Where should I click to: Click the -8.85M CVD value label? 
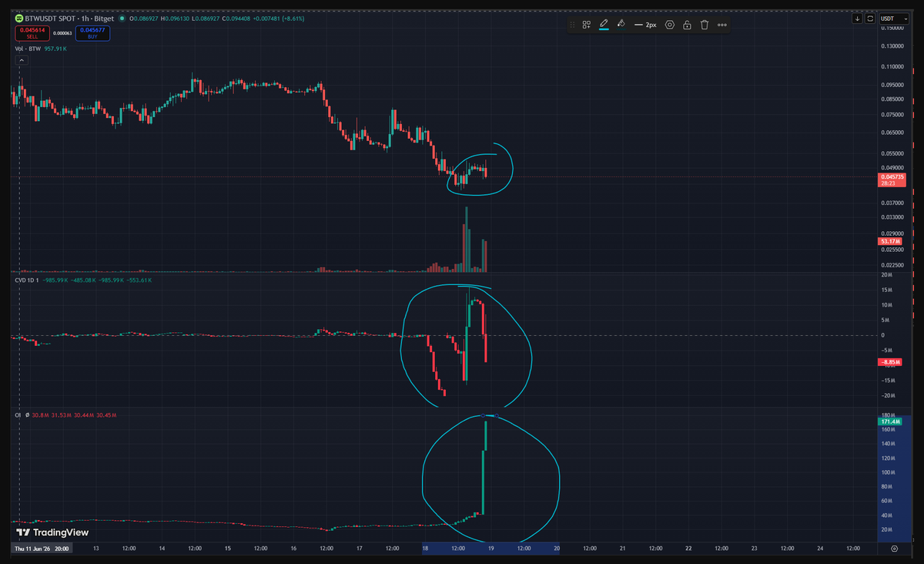point(889,362)
